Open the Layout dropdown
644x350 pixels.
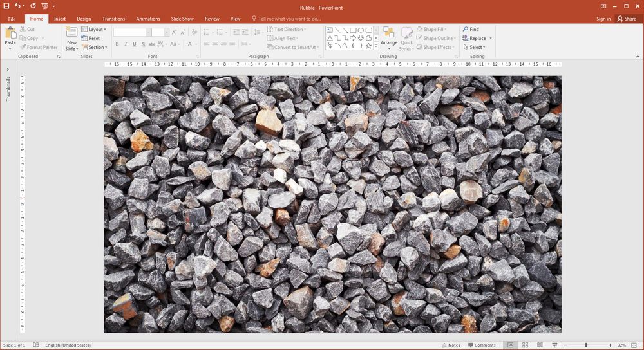pyautogui.click(x=94, y=29)
